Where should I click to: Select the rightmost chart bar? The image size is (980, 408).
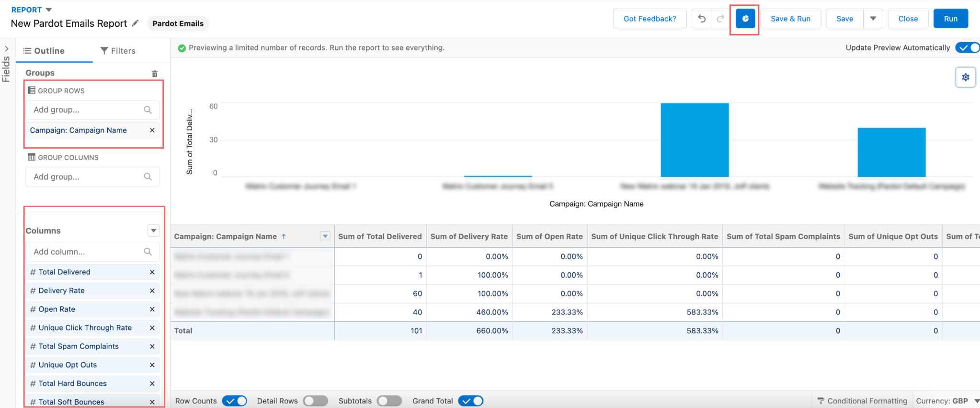[891, 152]
